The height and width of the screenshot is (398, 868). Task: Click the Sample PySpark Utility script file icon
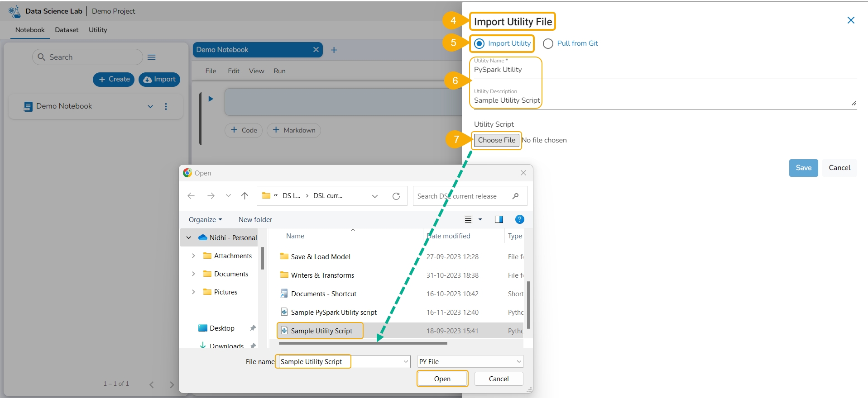[x=284, y=312]
